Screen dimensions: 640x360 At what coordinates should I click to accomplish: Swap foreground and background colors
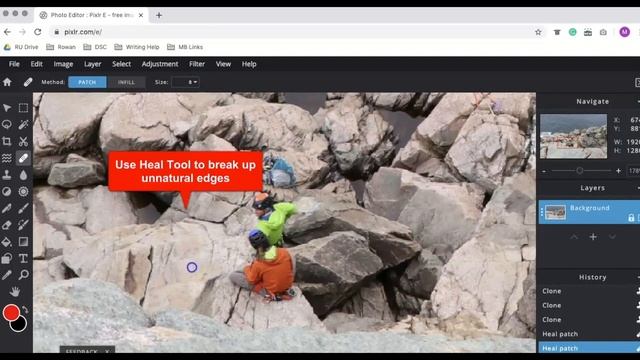(x=25, y=310)
